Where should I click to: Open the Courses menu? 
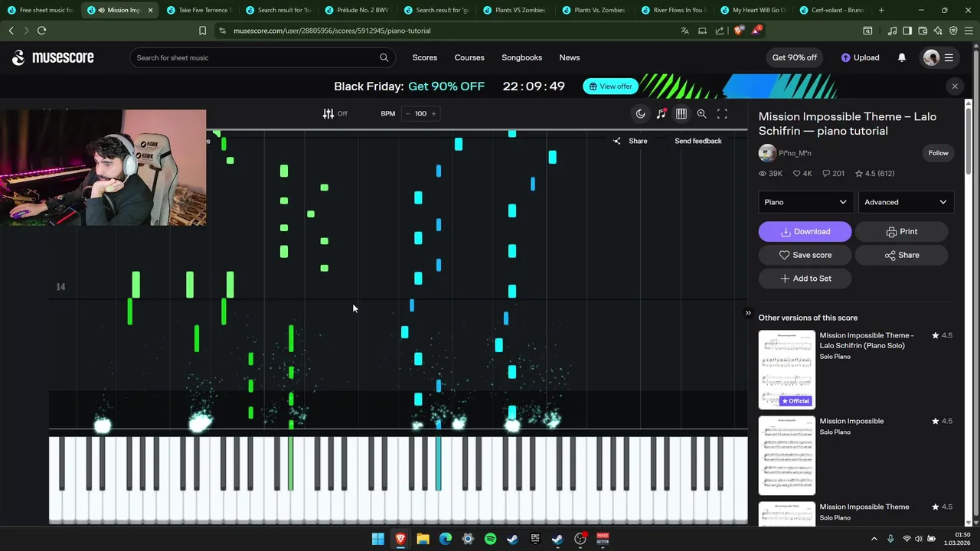469,57
